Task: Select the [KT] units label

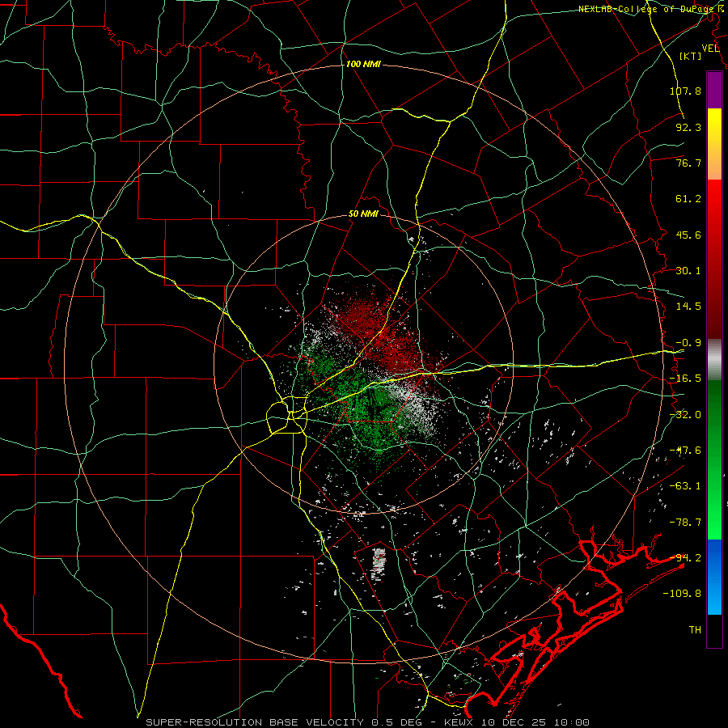Action: [x=691, y=56]
